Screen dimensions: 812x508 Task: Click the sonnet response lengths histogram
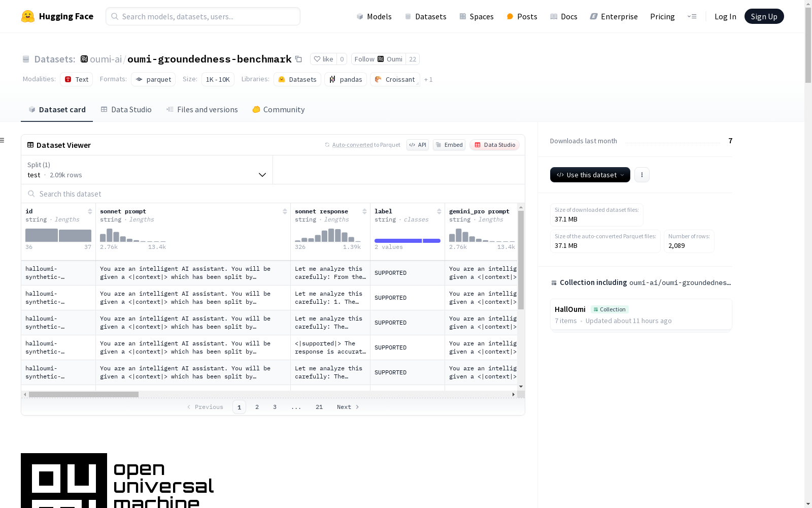point(328,235)
